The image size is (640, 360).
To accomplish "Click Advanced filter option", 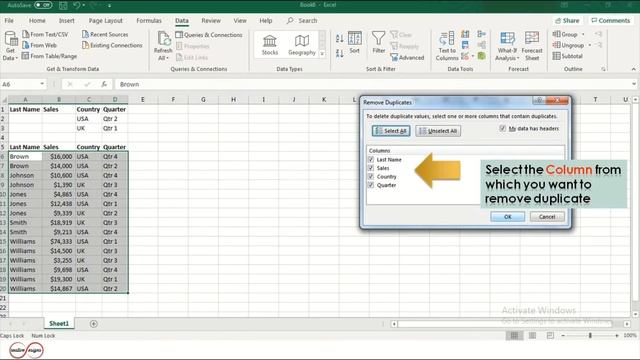I will pos(407,58).
